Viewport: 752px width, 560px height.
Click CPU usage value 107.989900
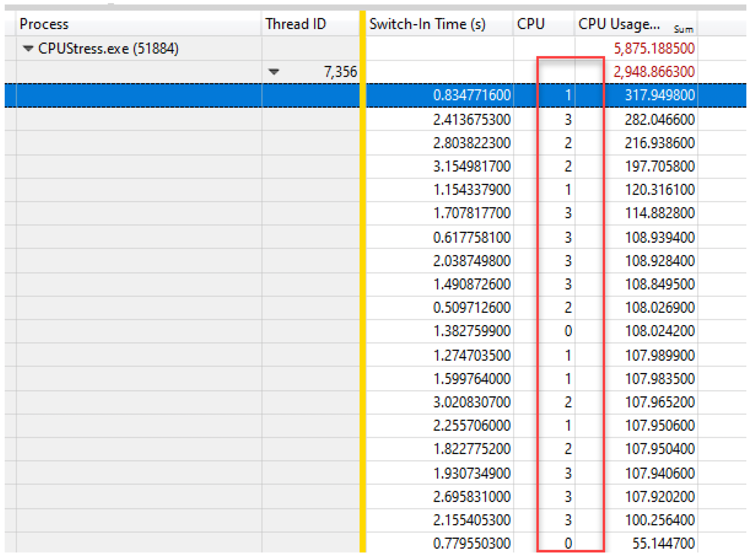[x=660, y=355]
